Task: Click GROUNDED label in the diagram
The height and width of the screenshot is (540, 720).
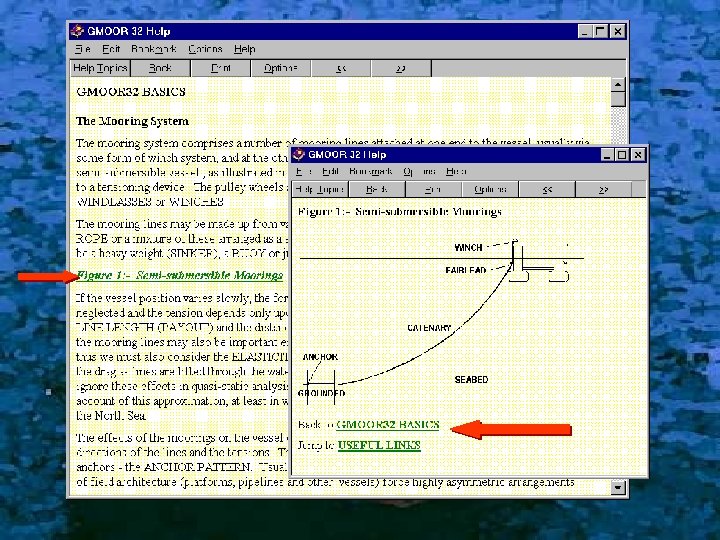Action: (x=321, y=393)
